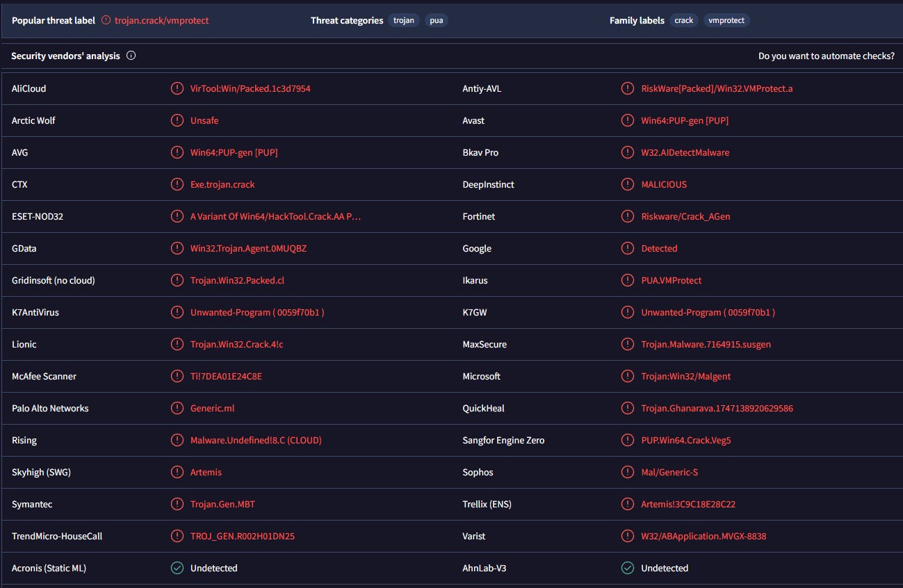The width and height of the screenshot is (903, 588).
Task: Select the Varist vendor name
Action: point(474,536)
